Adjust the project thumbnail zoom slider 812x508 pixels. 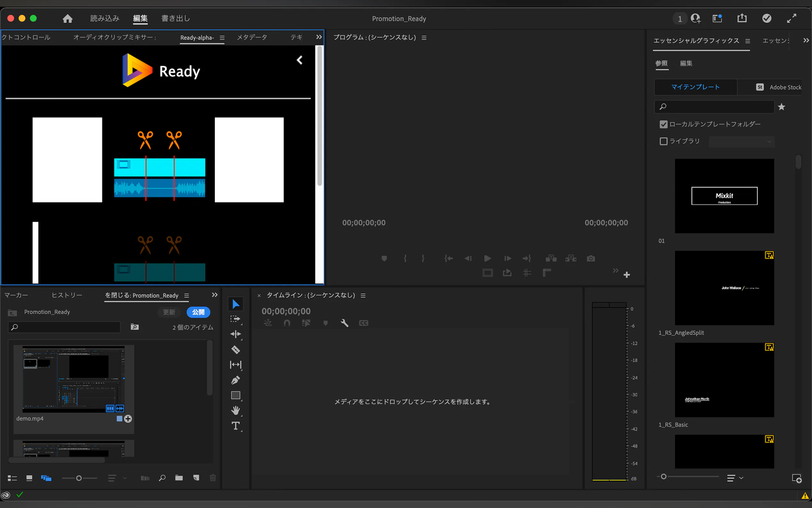pos(79,478)
